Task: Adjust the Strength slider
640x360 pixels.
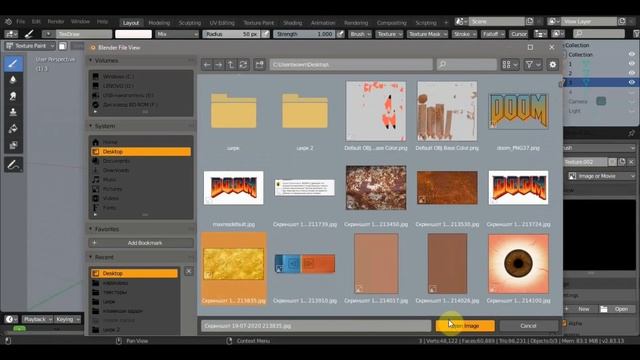Action: pos(304,34)
